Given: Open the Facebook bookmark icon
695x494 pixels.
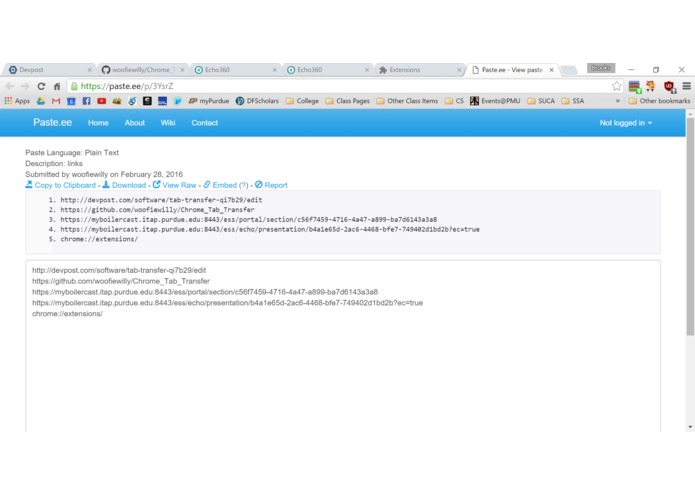Looking at the screenshot, I should [x=86, y=101].
